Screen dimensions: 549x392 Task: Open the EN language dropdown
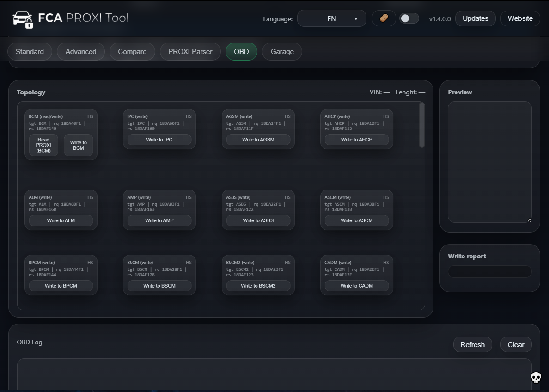(331, 18)
